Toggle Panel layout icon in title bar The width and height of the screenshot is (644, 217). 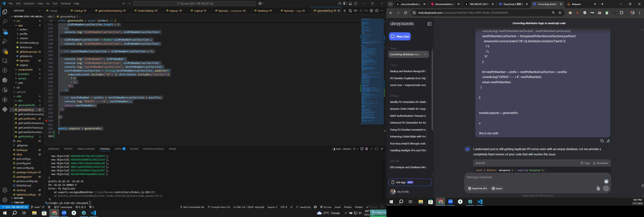[350, 3]
